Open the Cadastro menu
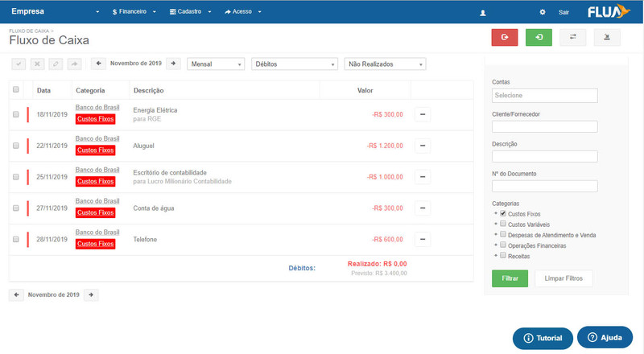644x354 pixels. click(x=191, y=13)
